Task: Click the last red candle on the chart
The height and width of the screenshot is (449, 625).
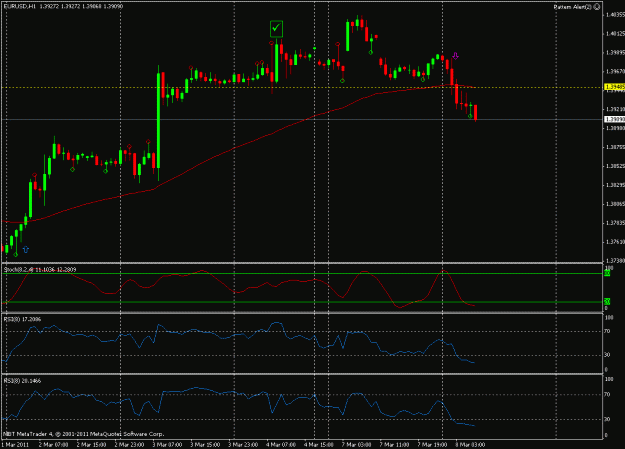Action: click(476, 112)
